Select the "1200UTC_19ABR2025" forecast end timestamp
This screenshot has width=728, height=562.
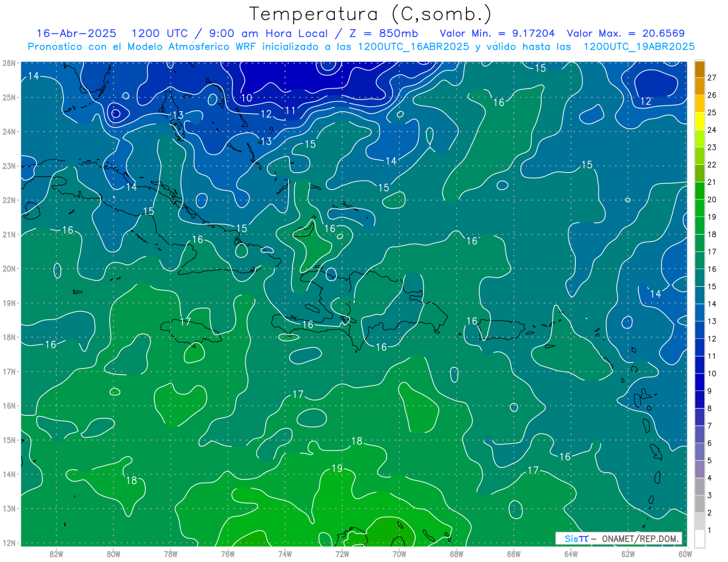coord(639,47)
